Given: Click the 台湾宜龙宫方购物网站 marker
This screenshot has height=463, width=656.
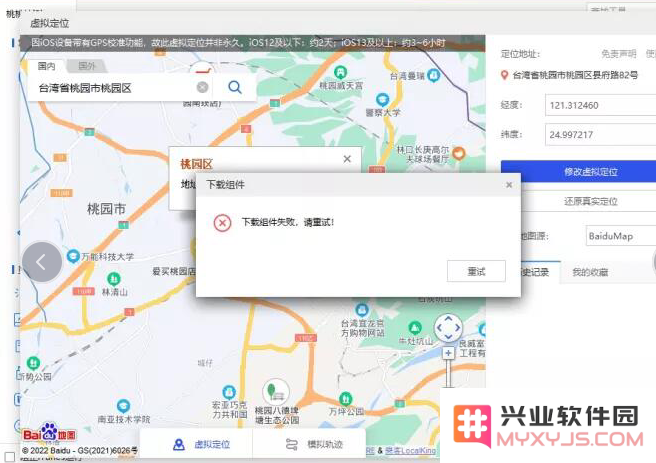Looking at the screenshot, I should (362, 310).
